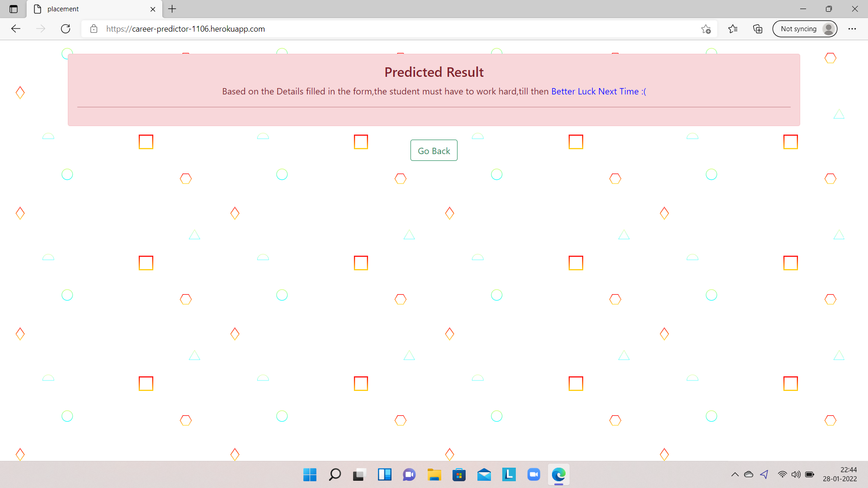The image size is (868, 488).
Task: Refresh the page with reload icon
Action: tap(66, 29)
